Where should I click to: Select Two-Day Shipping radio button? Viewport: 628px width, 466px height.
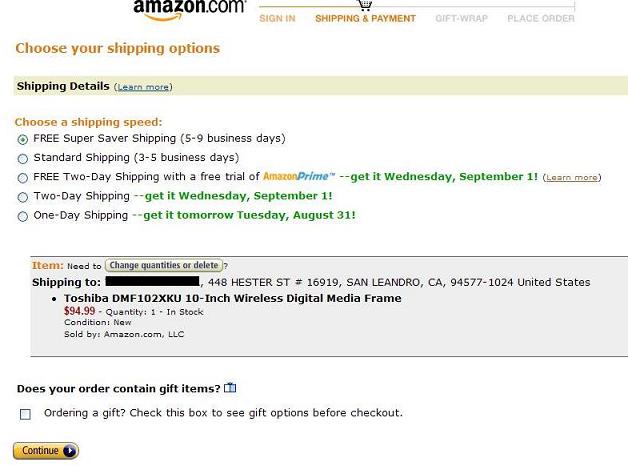click(x=23, y=197)
